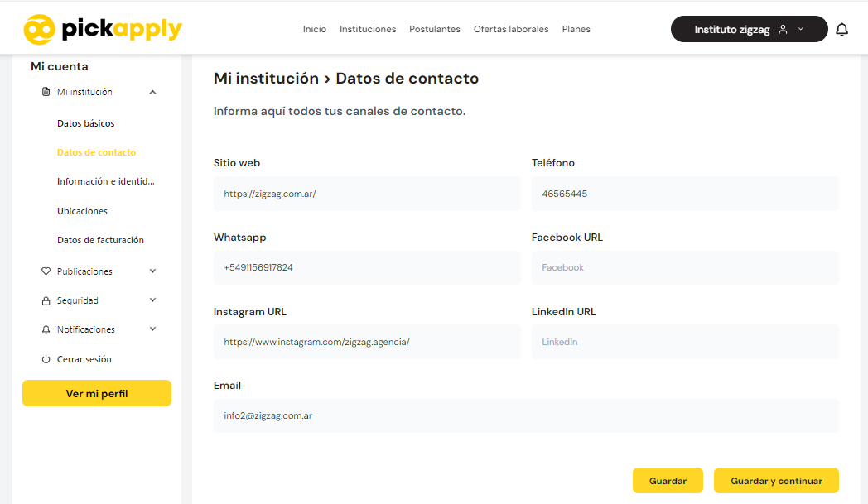Screen dimensions: 868x504
Task: Go to Inicio in top navigation
Action: (315, 29)
